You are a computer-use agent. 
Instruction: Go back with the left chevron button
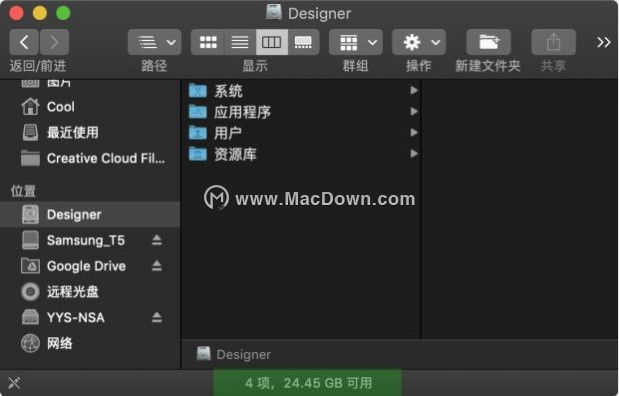[24, 42]
